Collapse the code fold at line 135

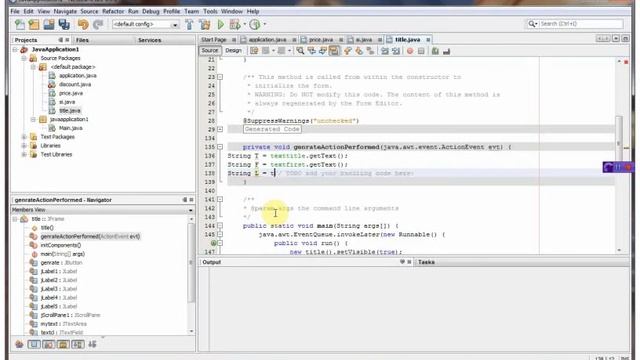pos(220,147)
